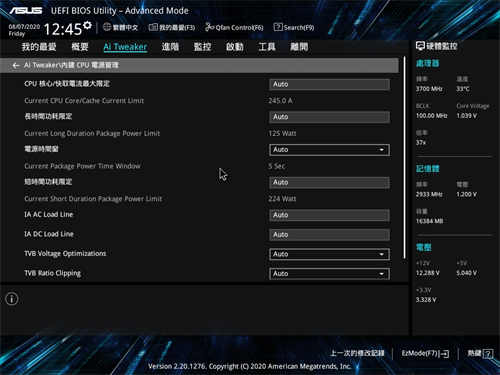
Task: Click the CPU core/cache current limit field
Action: [329, 84]
